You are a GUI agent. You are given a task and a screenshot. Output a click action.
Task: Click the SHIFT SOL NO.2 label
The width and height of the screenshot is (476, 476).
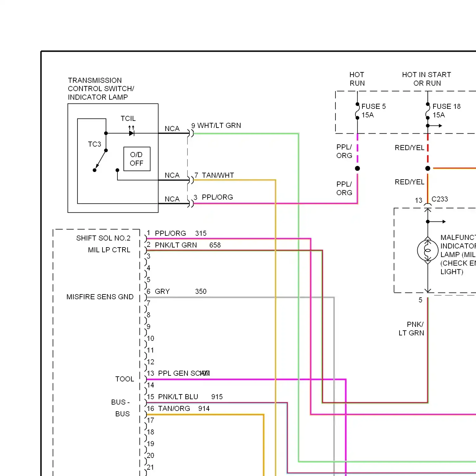point(103,238)
